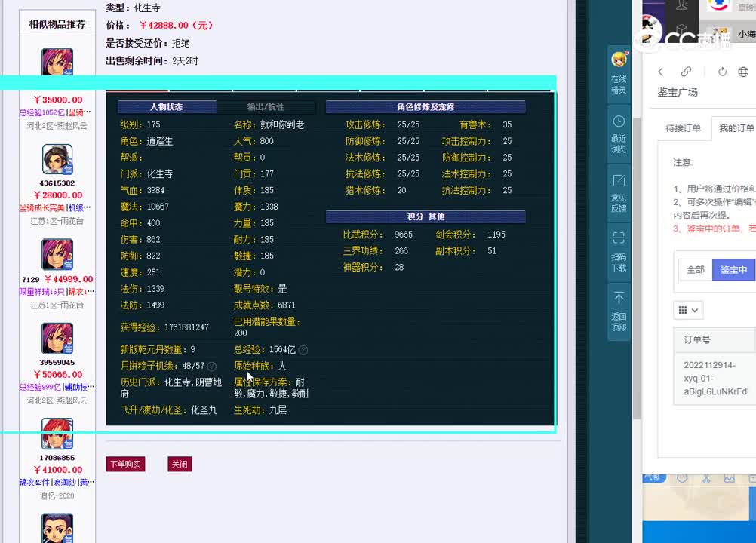Click the 订单号 column header
The height and width of the screenshot is (543, 756).
[x=696, y=340]
